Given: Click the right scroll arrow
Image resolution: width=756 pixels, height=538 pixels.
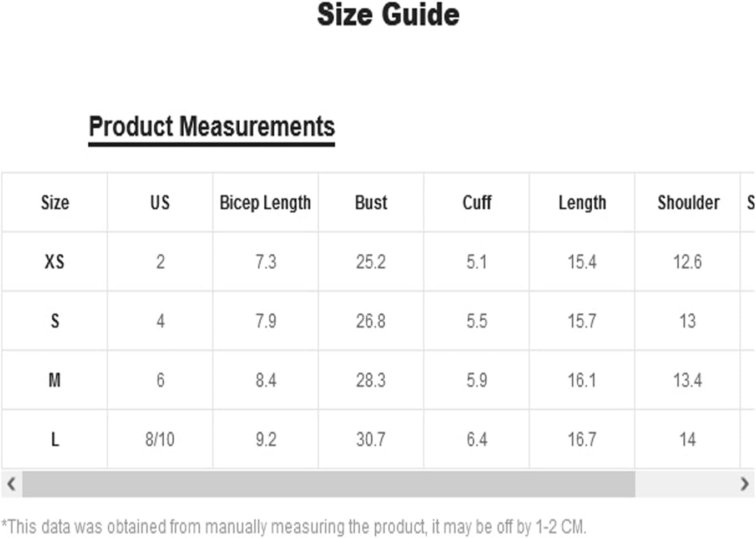Looking at the screenshot, I should (x=744, y=484).
